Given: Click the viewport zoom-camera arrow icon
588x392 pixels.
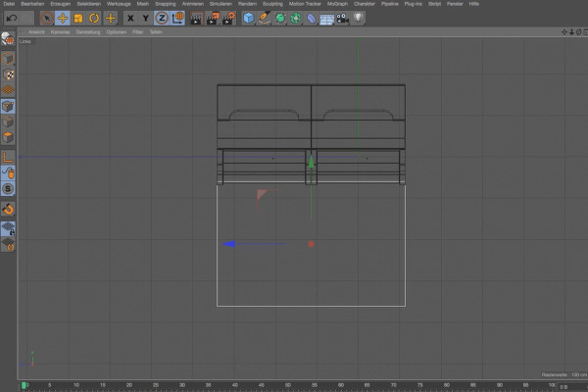Looking at the screenshot, I should pyautogui.click(x=571, y=32).
